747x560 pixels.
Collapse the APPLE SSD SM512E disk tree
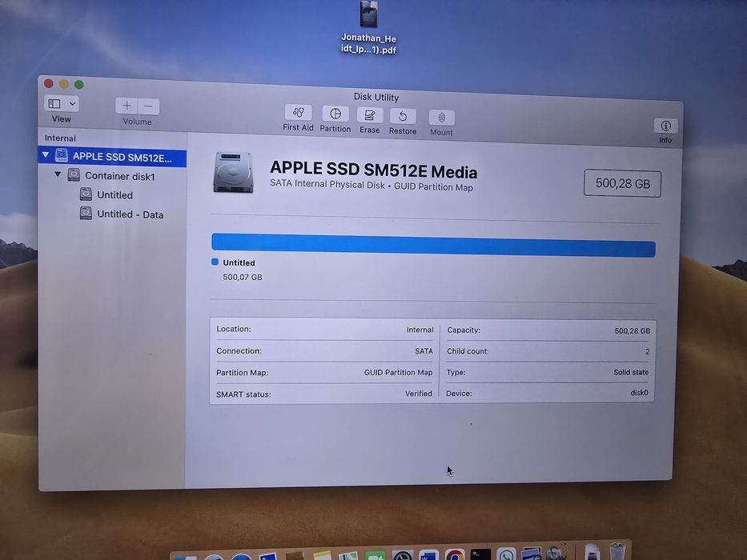[x=46, y=154]
